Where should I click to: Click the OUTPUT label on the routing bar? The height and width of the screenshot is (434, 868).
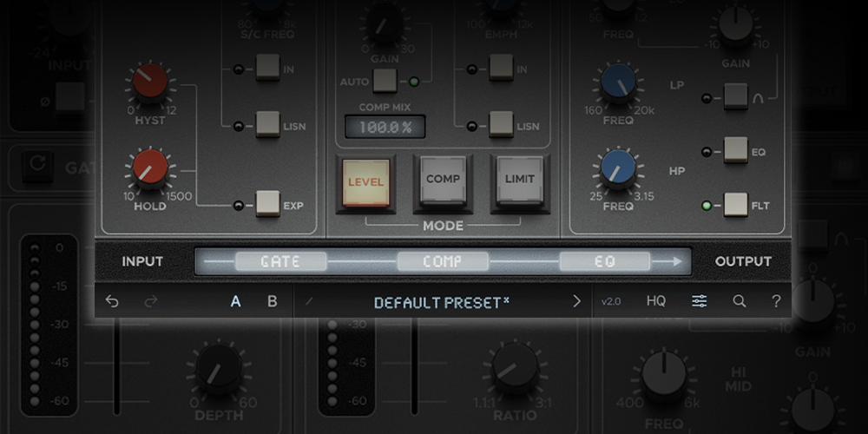point(743,261)
